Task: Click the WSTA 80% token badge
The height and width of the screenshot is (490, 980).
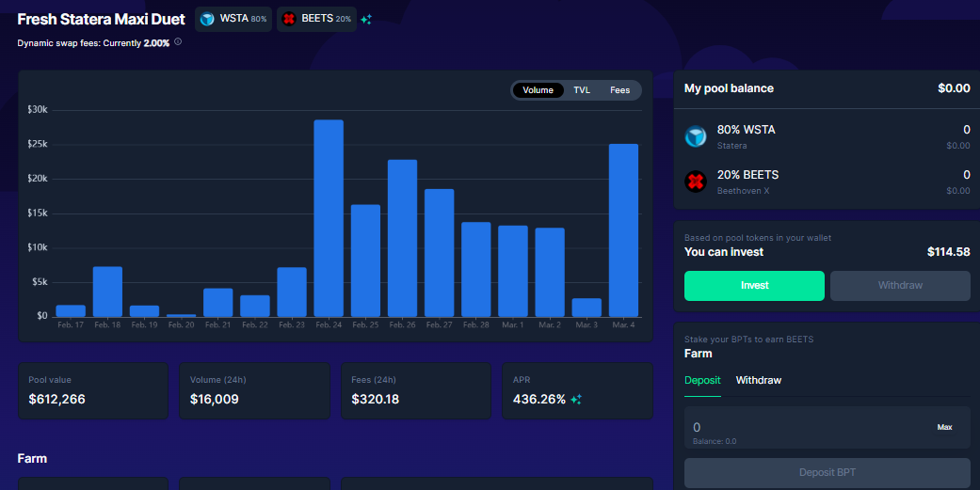Action: click(x=233, y=20)
